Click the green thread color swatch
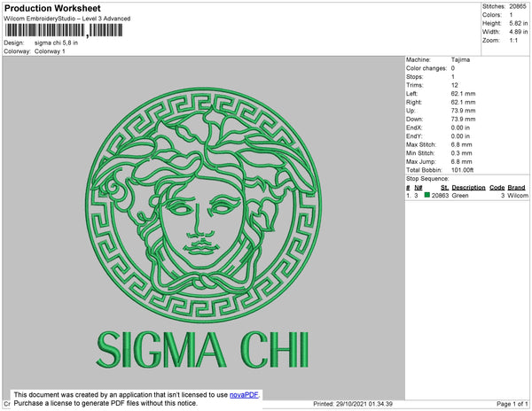Image resolution: width=532 pixels, height=411 pixels. pyautogui.click(x=426, y=195)
